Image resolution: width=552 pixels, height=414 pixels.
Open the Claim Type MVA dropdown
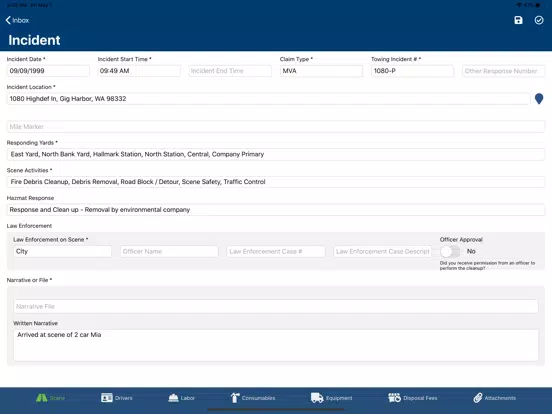click(321, 71)
